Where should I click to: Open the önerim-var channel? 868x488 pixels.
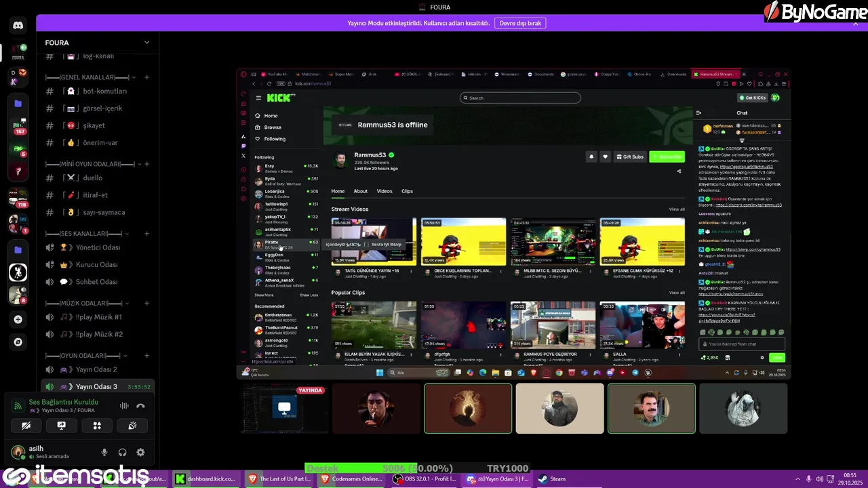[98, 143]
